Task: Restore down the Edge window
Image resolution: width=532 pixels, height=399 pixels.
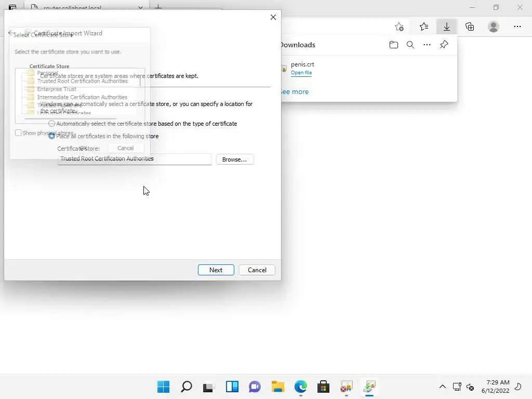Action: click(x=496, y=7)
